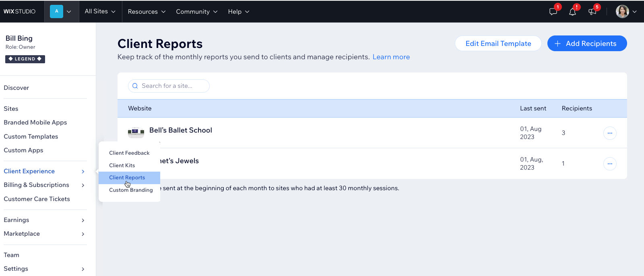Open the notifications bell
Screen dimensions: 644x276
click(x=572, y=12)
